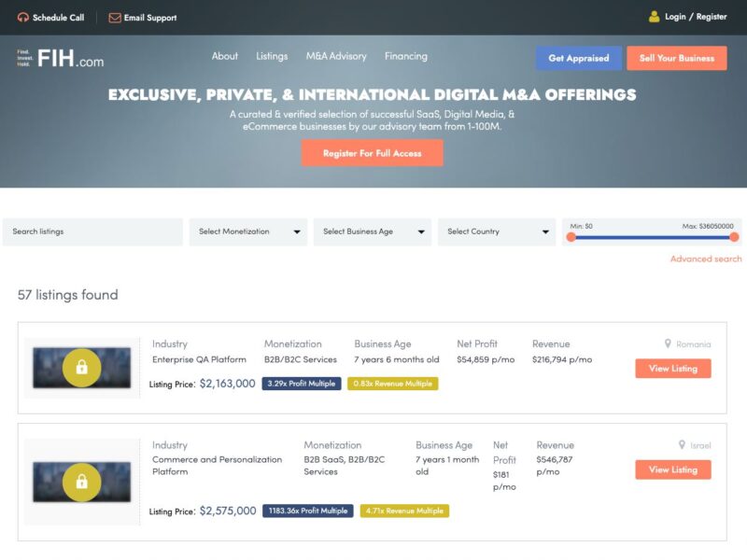View Listing for the Israel business

tap(673, 469)
